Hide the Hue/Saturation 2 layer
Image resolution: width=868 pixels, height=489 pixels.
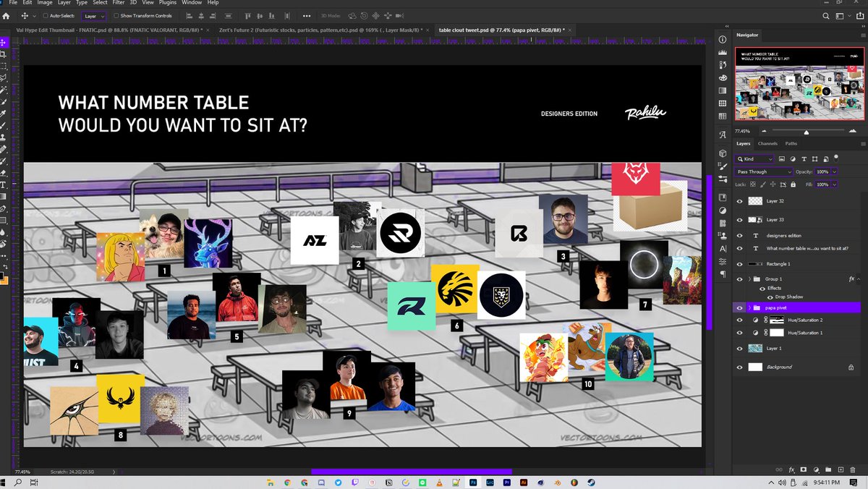(x=739, y=319)
